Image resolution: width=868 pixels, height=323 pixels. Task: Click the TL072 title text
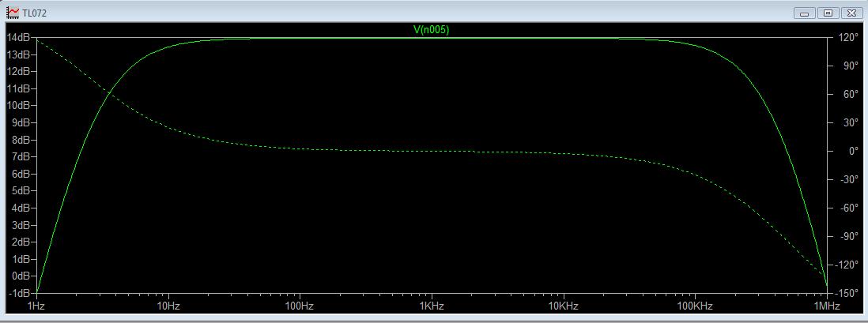[x=34, y=13]
